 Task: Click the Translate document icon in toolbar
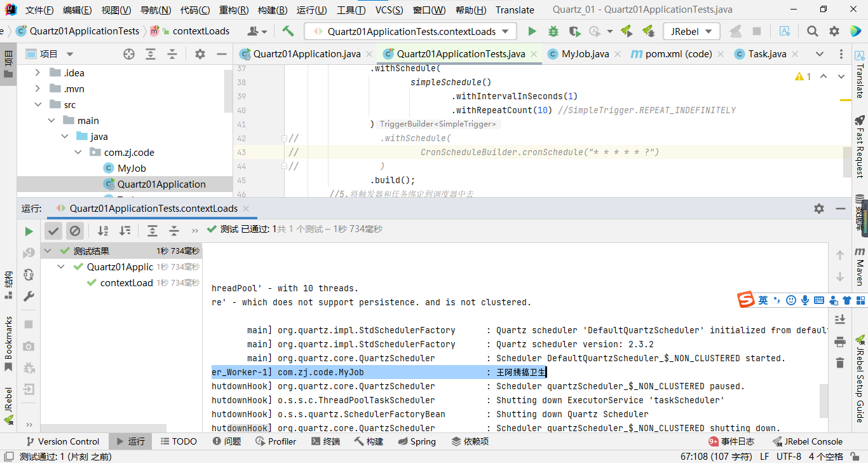785,31
